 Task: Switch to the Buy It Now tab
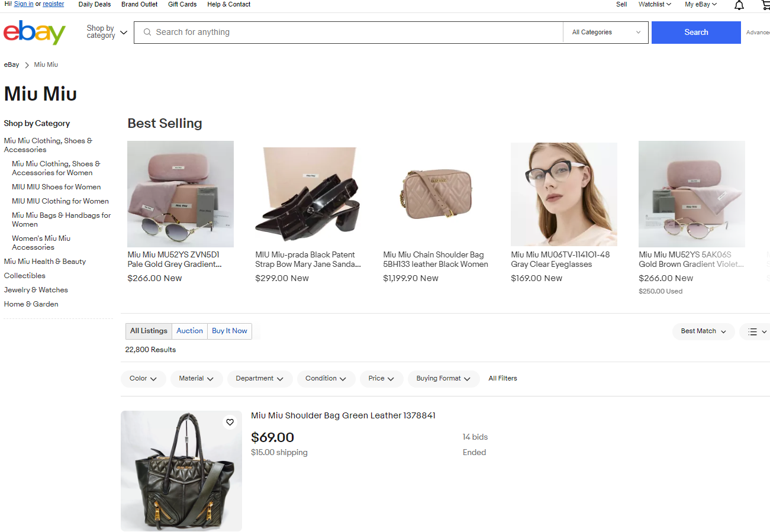point(229,331)
